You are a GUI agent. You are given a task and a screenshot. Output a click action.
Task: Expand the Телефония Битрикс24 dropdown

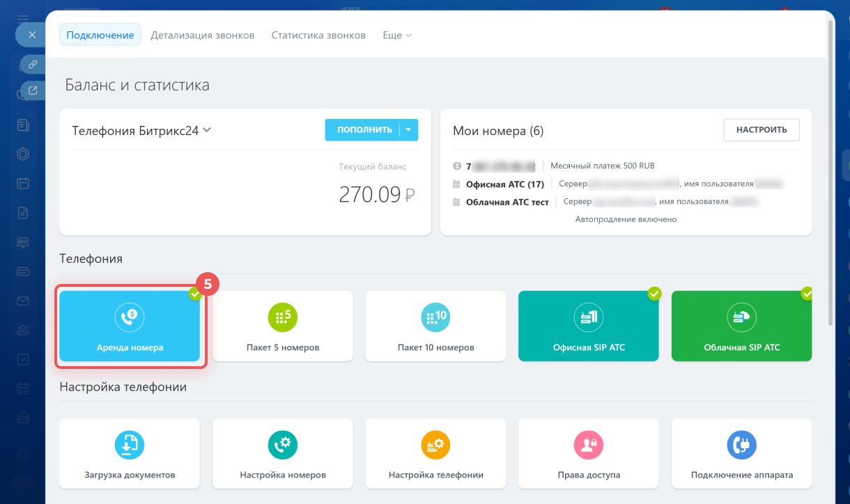click(206, 130)
